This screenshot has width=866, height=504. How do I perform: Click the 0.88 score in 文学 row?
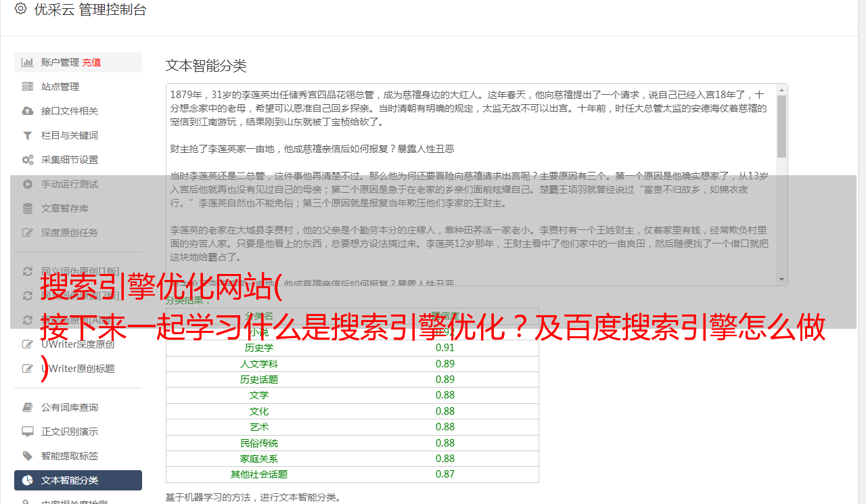445,395
